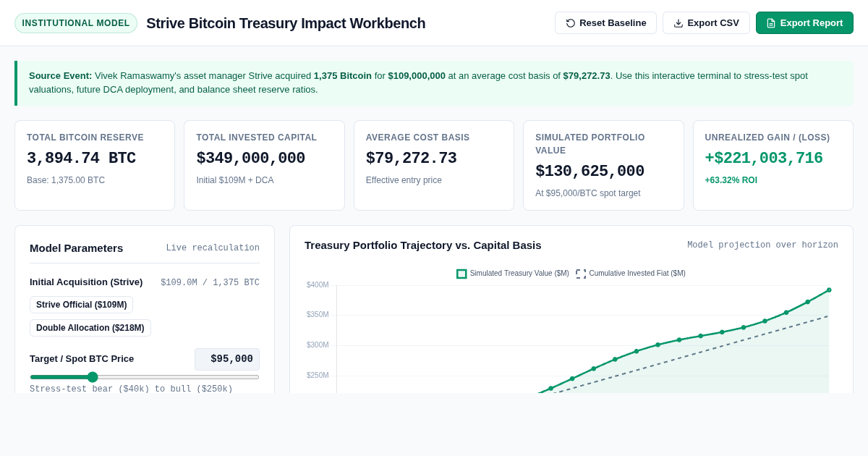The image size is (868, 456).
Task: Click the $400M y-axis label
Action: [x=318, y=284]
